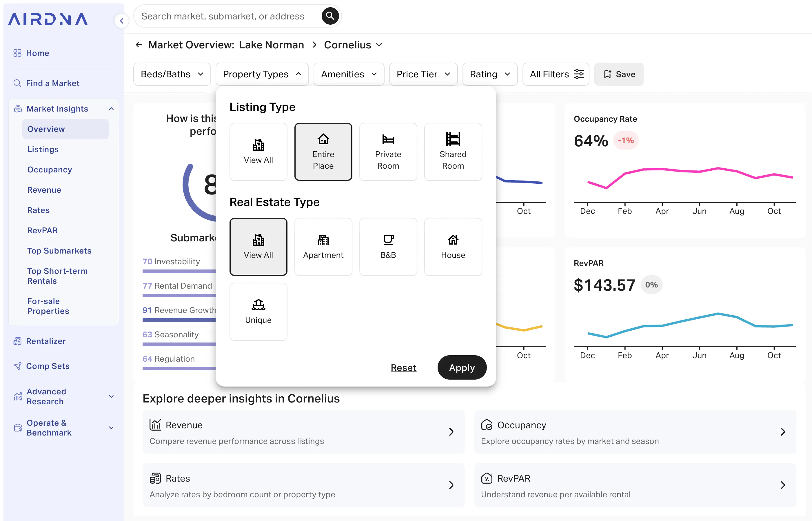Click the Comp Sets icon
812x521 pixels.
[17, 366]
